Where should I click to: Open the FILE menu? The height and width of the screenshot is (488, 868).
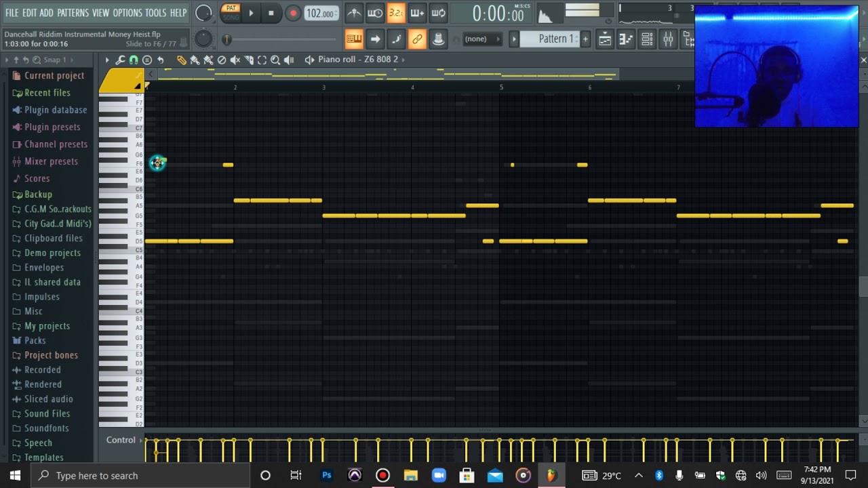(12, 13)
